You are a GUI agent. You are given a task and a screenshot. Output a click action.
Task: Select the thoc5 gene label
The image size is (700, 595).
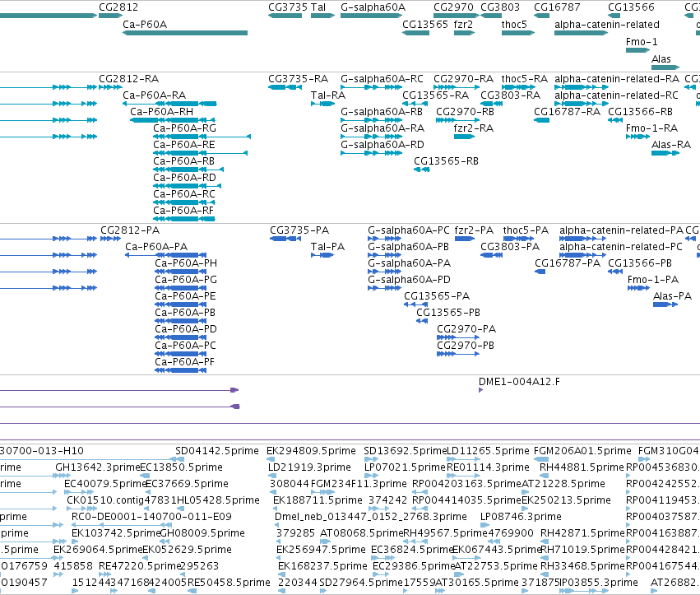click(514, 24)
